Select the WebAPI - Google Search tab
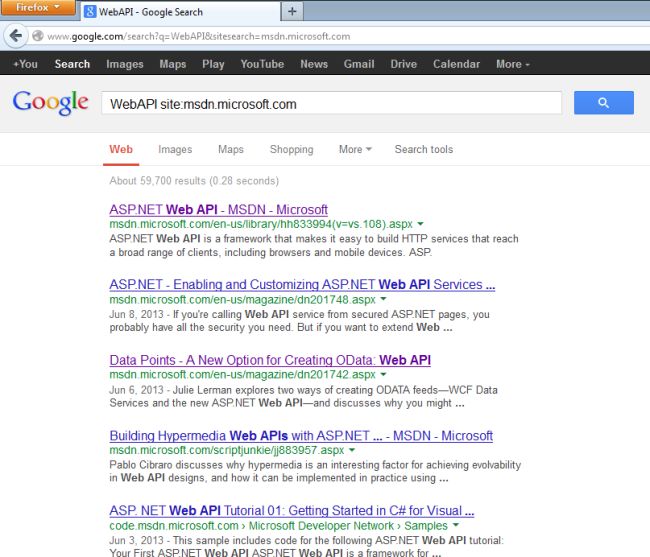Viewport: 650px width, 557px height. coord(181,12)
